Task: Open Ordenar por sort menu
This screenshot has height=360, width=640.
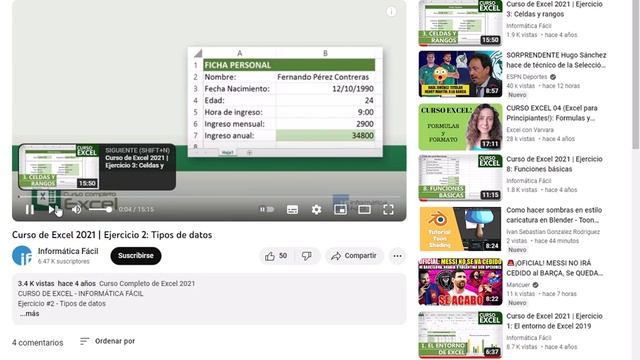Action: (107, 341)
